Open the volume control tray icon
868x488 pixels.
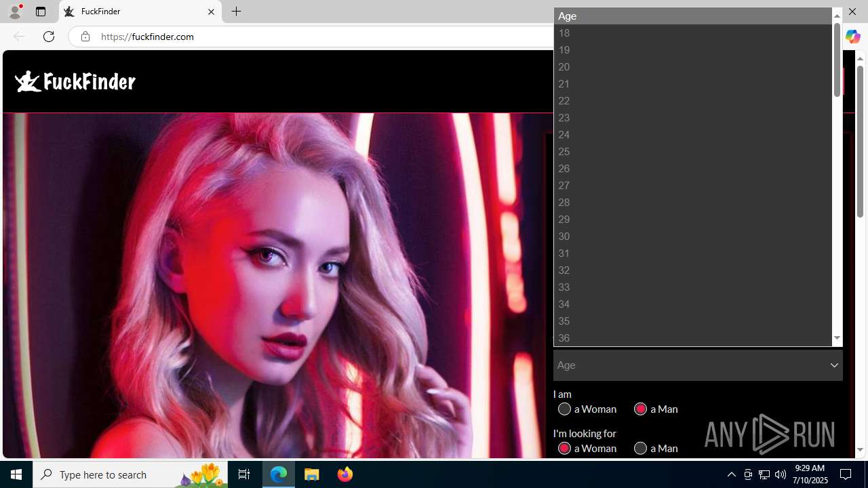781,474
